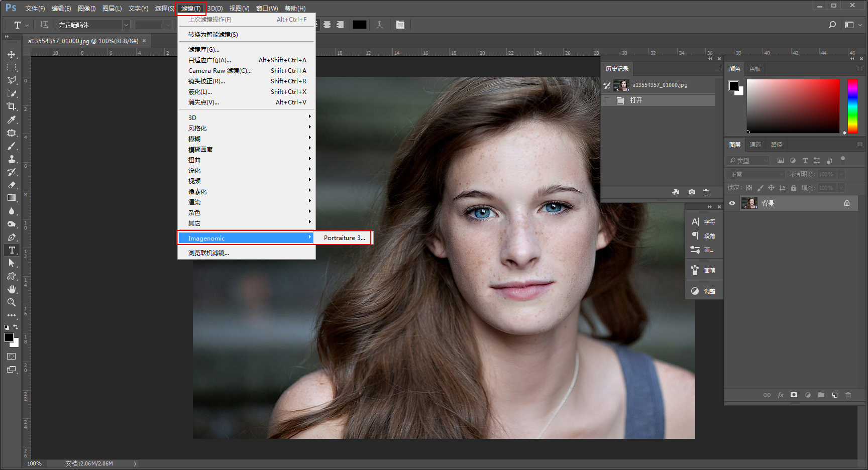Delete current state in History panel
Image resolution: width=868 pixels, height=470 pixels.
(x=706, y=192)
